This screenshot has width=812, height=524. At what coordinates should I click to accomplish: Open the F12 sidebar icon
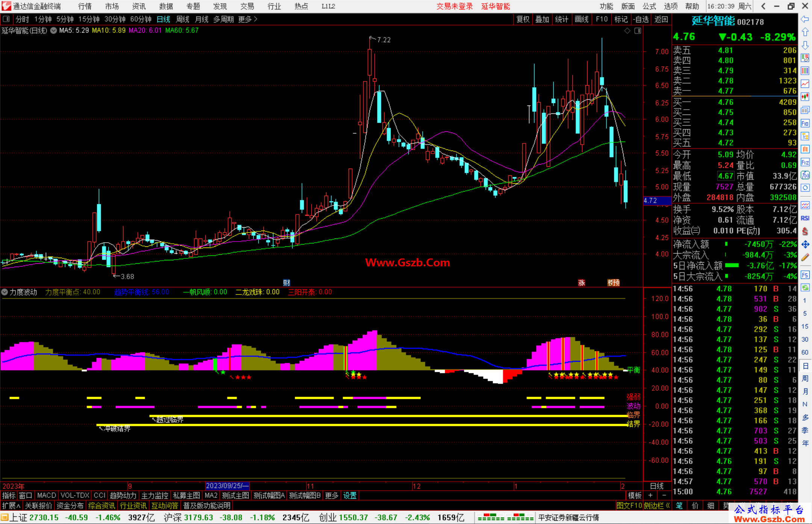805,162
